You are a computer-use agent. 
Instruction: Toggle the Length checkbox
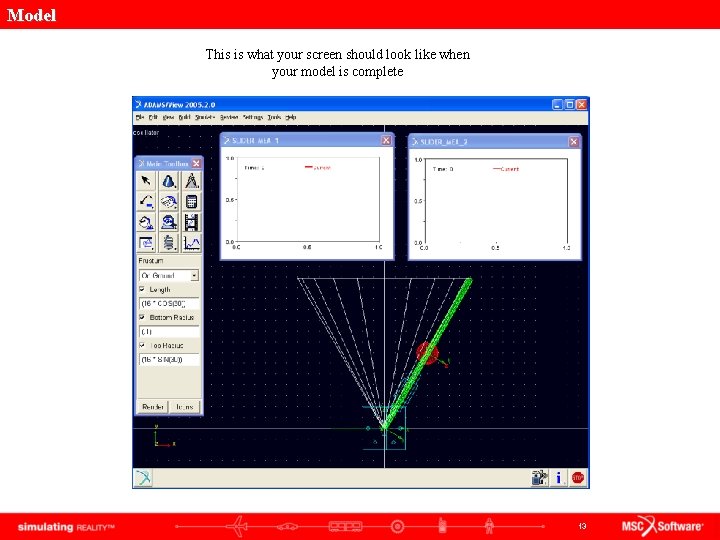142,289
